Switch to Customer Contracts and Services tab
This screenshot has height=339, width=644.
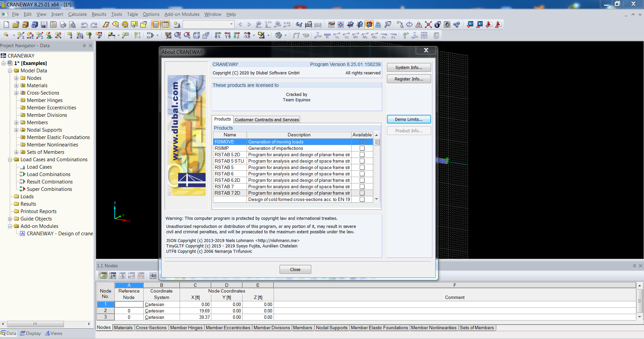point(266,120)
